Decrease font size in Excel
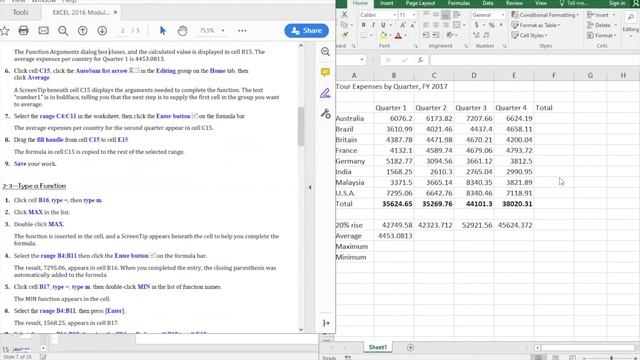 [413, 25]
